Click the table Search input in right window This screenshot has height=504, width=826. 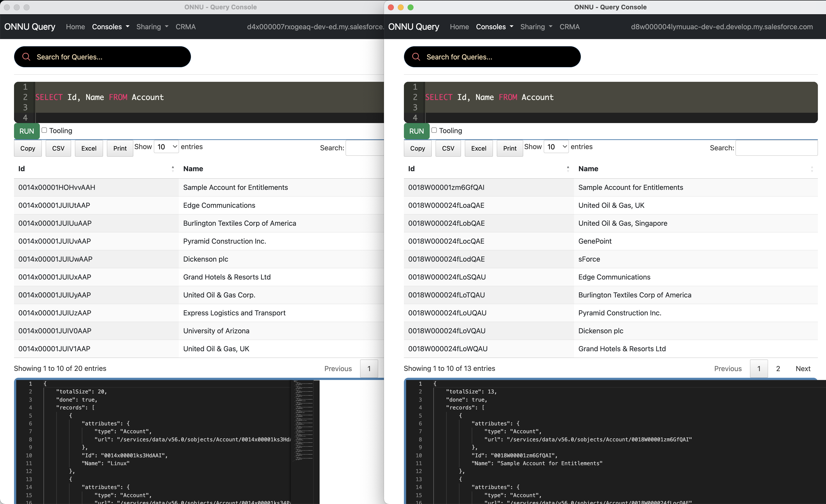point(776,148)
